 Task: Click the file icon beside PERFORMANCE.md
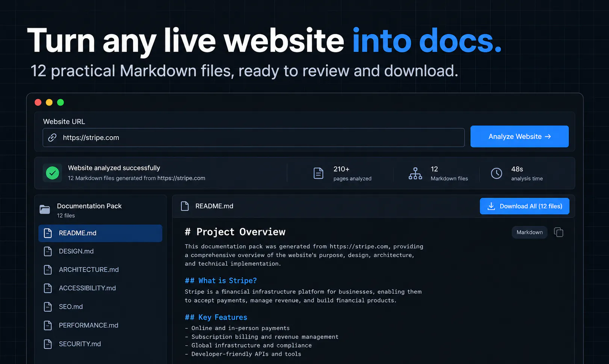48,325
